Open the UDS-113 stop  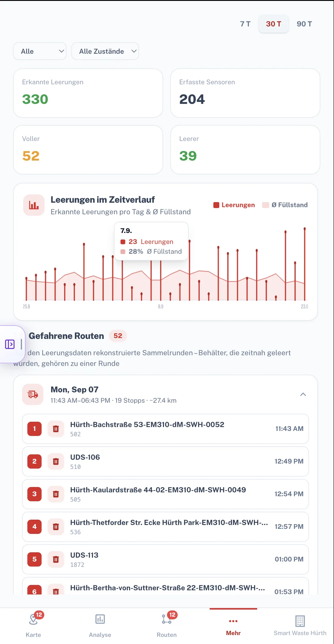(166, 559)
